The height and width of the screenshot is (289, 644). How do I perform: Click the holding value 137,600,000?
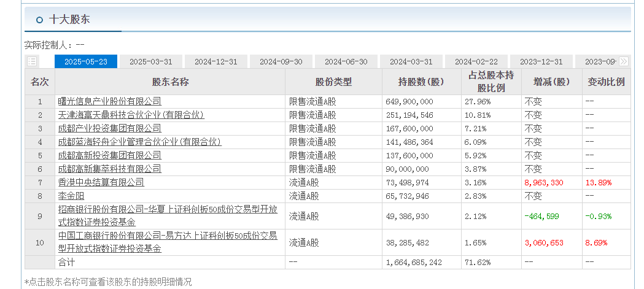[x=409, y=156]
